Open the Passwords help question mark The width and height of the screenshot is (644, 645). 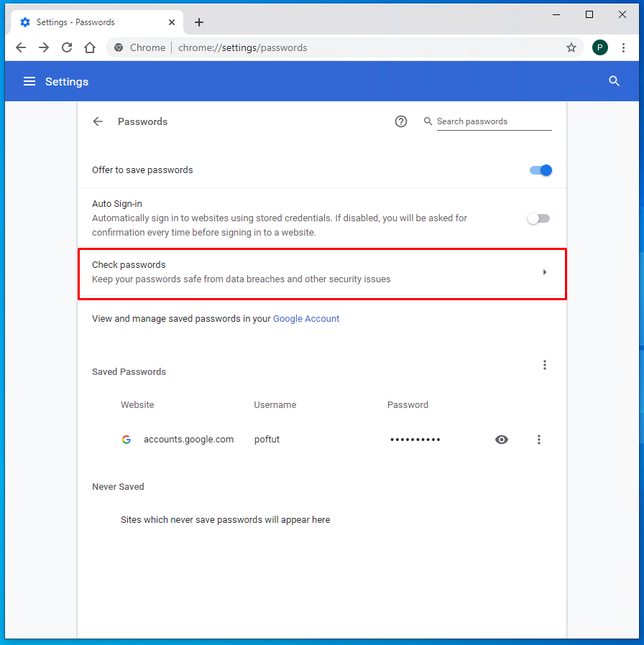tap(401, 121)
